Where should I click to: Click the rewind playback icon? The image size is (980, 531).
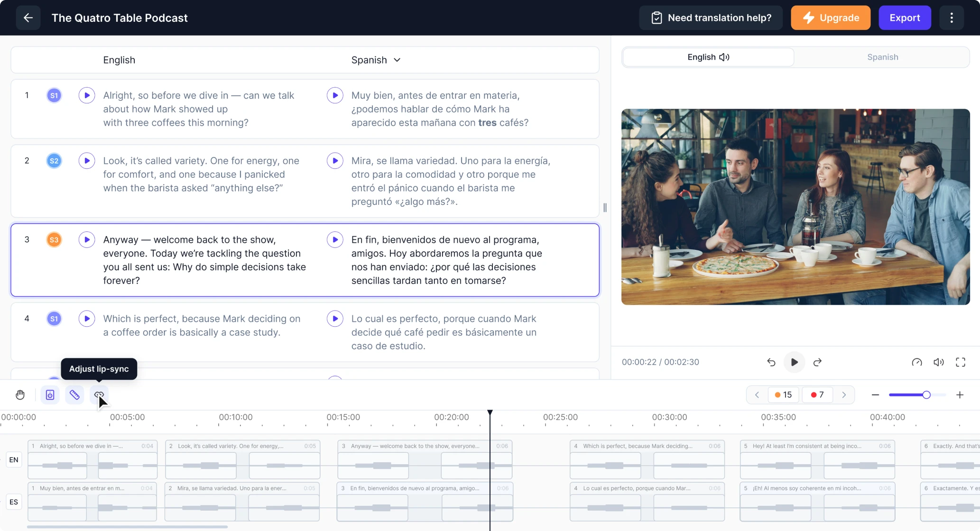pyautogui.click(x=771, y=362)
